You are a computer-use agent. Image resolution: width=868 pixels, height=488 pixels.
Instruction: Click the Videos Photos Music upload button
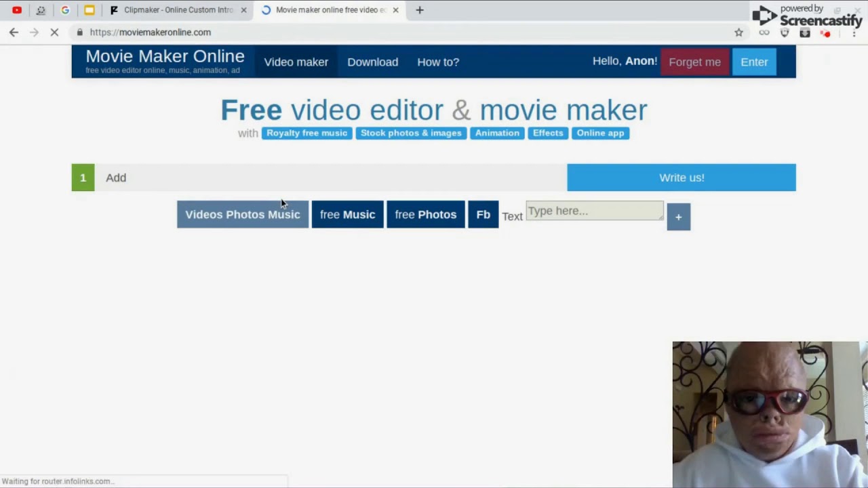[x=243, y=214]
